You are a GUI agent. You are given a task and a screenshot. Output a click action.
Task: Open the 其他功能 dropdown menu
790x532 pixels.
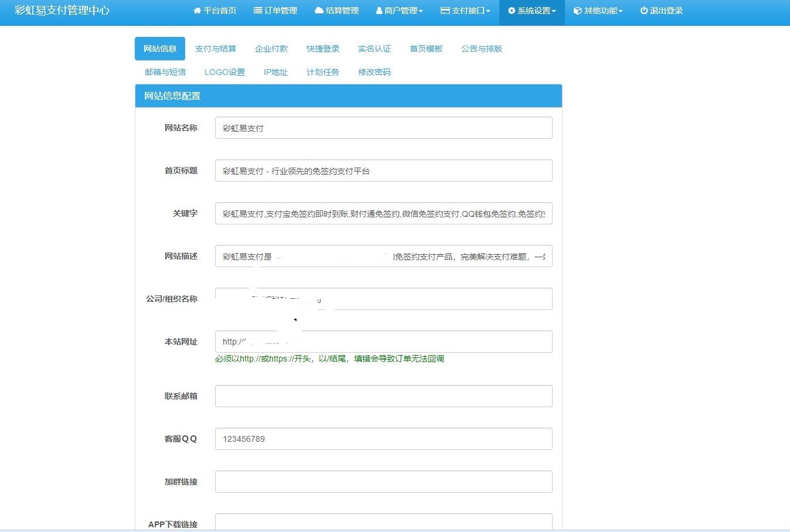click(598, 11)
